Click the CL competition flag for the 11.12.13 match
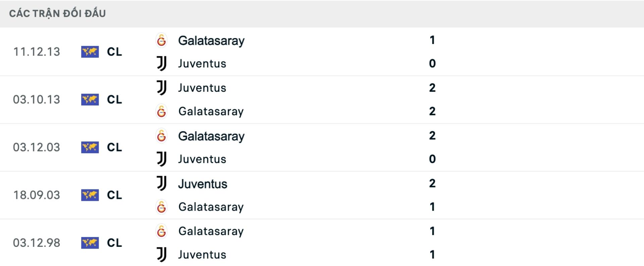Image resolution: width=644 pixels, height=266 pixels. coord(90,52)
